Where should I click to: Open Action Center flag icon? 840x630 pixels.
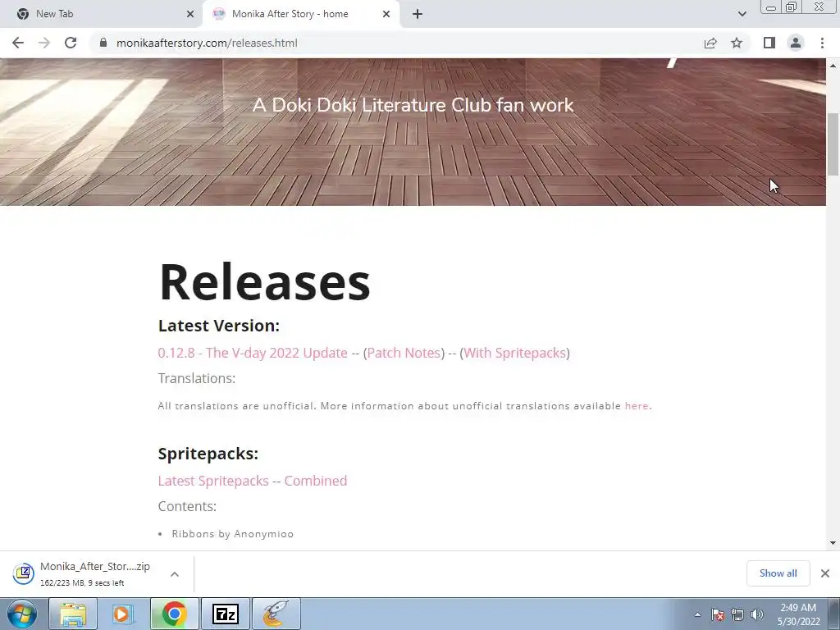click(x=718, y=614)
